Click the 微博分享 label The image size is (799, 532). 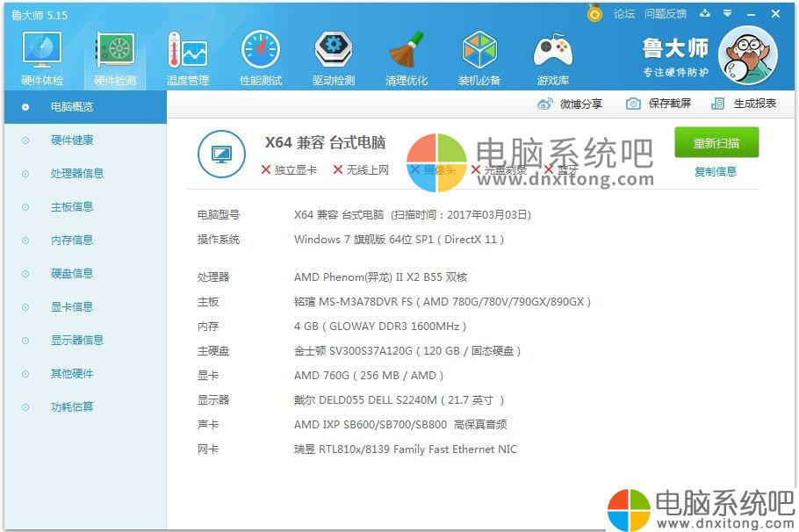(581, 104)
